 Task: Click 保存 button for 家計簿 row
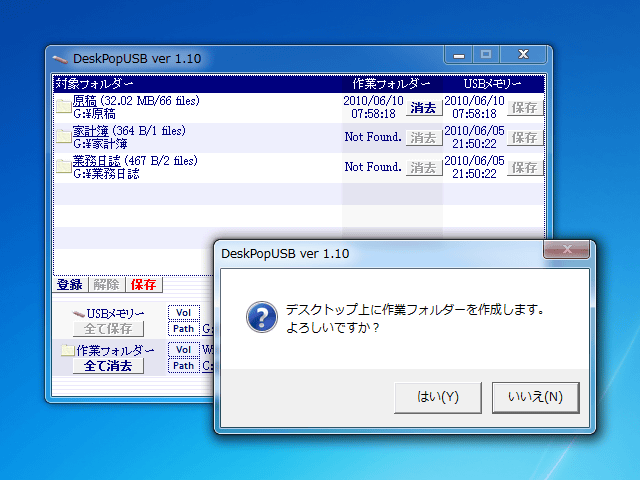(x=524, y=138)
